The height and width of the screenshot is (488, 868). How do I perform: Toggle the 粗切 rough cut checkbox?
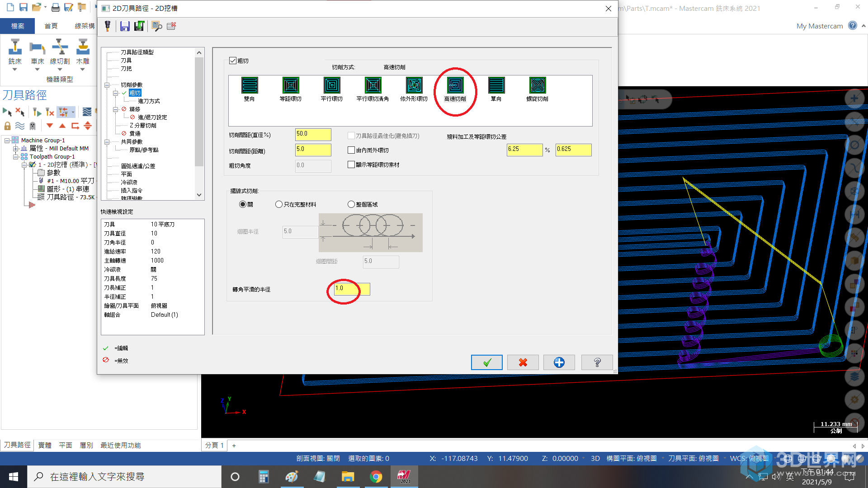click(233, 61)
